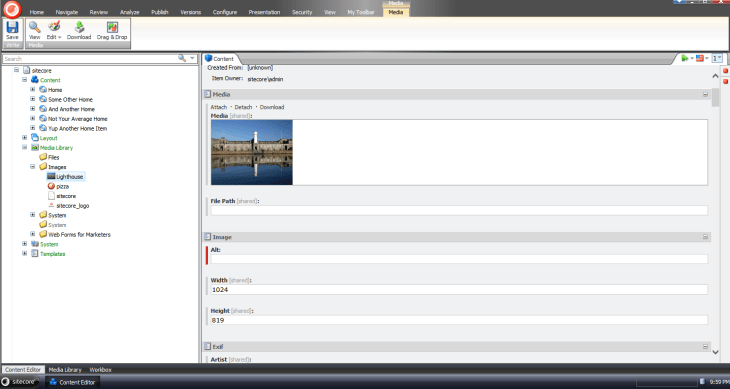730x389 pixels.
Task: Expand the Templates tree node
Action: [x=25, y=254]
